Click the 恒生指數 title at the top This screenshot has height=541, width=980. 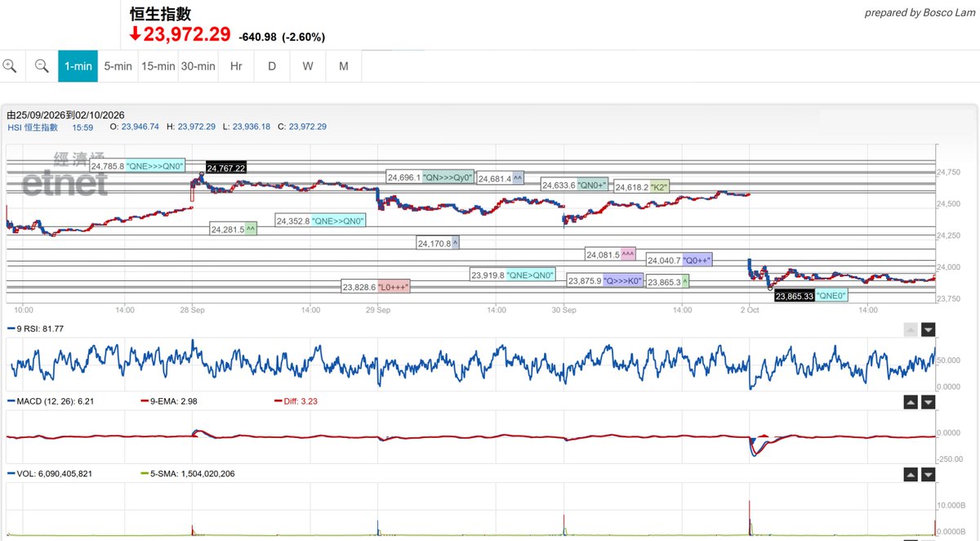coord(160,14)
